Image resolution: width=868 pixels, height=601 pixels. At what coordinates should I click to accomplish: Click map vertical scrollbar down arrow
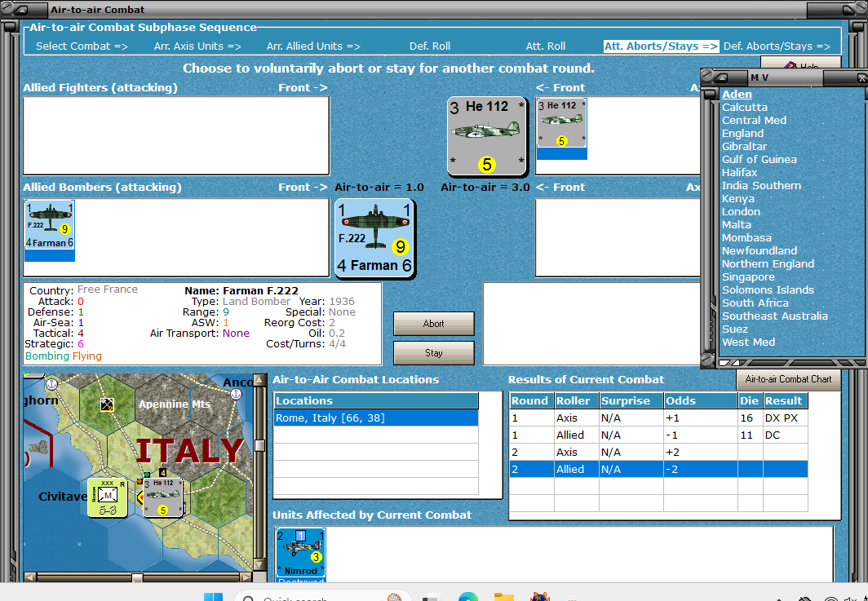pos(259,565)
